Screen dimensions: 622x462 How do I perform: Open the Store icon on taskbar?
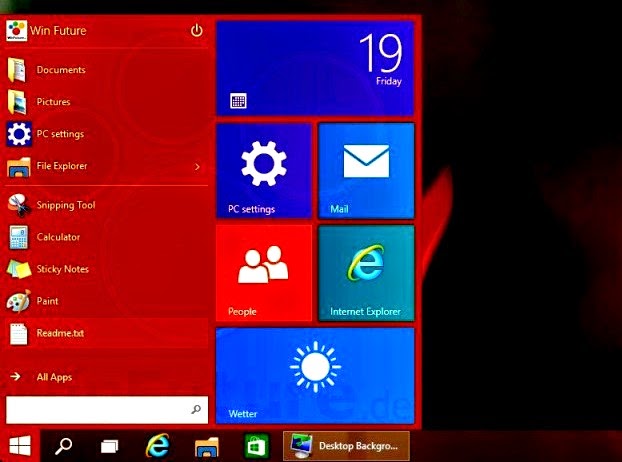pos(256,446)
